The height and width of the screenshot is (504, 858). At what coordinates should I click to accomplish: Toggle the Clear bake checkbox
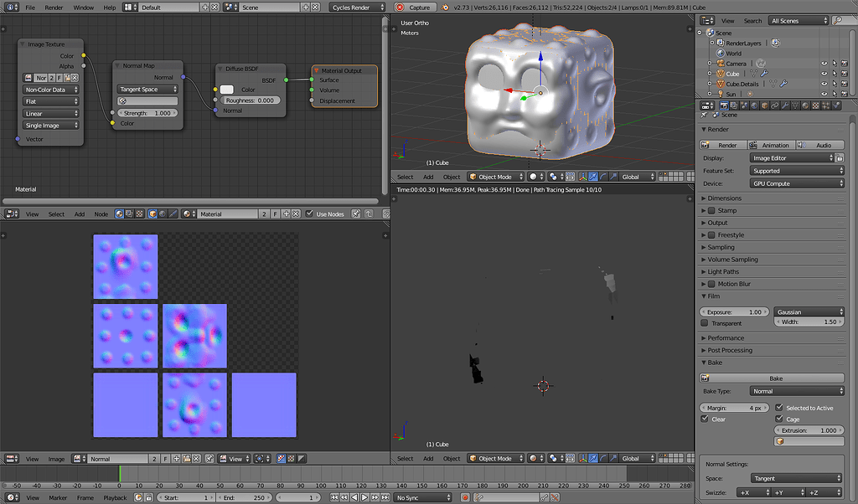pos(704,419)
